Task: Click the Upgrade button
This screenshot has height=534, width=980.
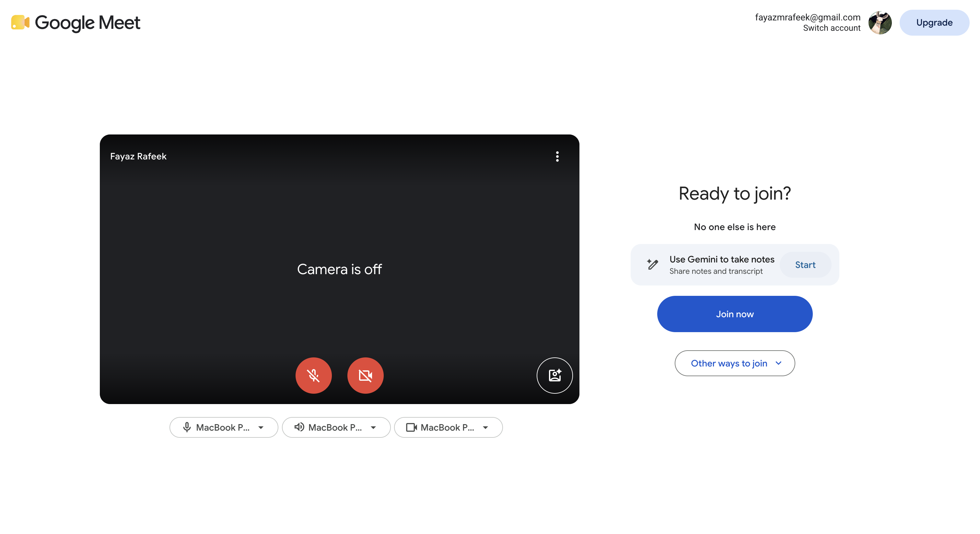Action: coord(934,22)
